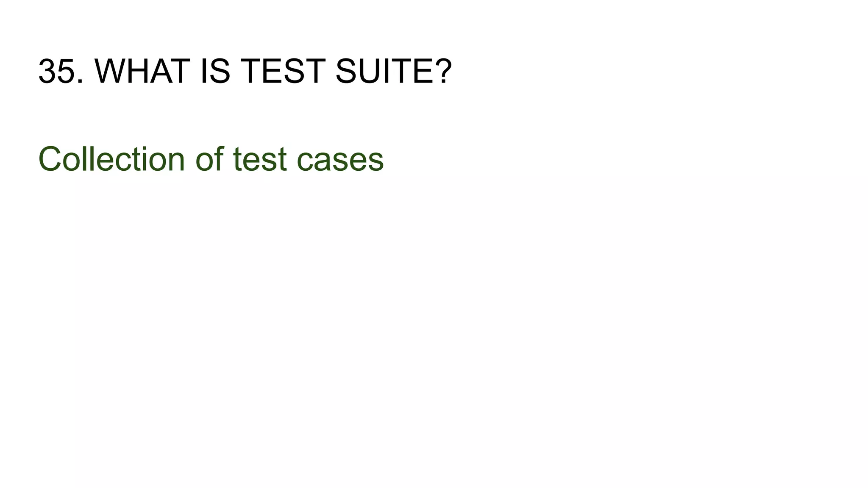Click the number 35 in the title
868x488 pixels.
click(x=57, y=71)
